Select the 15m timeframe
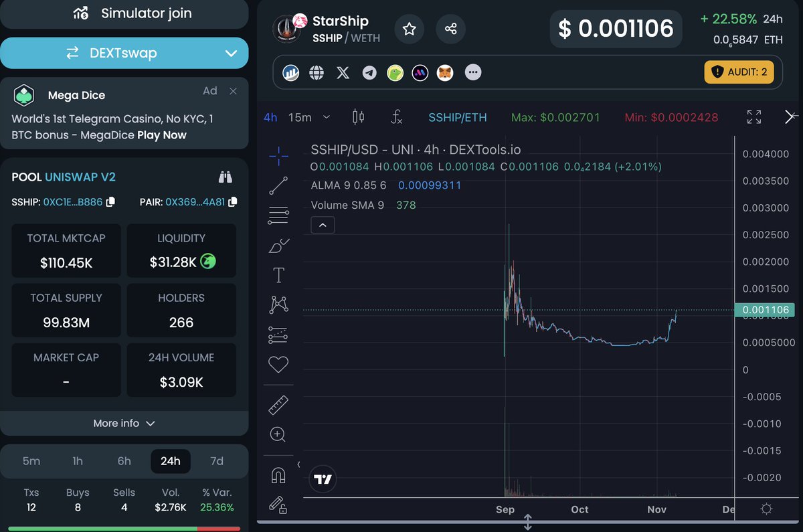The height and width of the screenshot is (532, 803). pyautogui.click(x=300, y=117)
